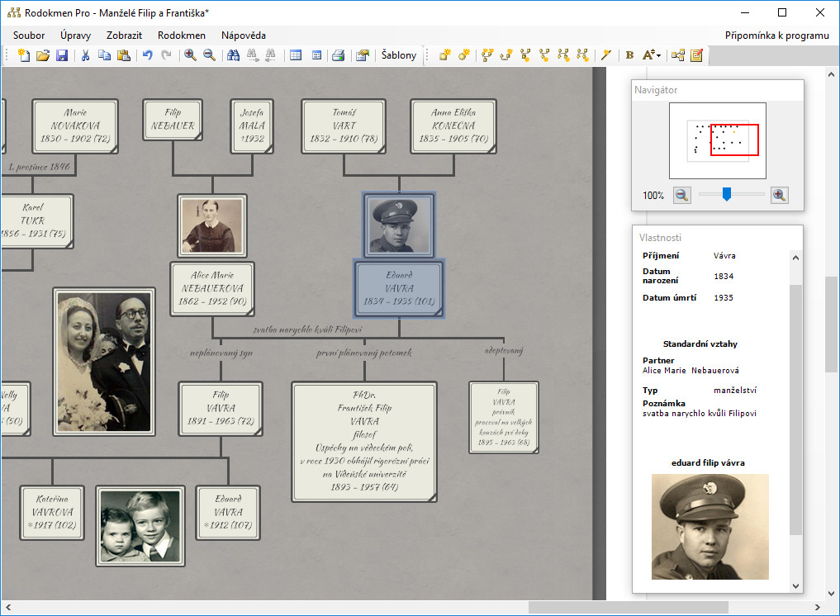
Task: Click the red viewport box in Navigátor
Action: [x=734, y=140]
